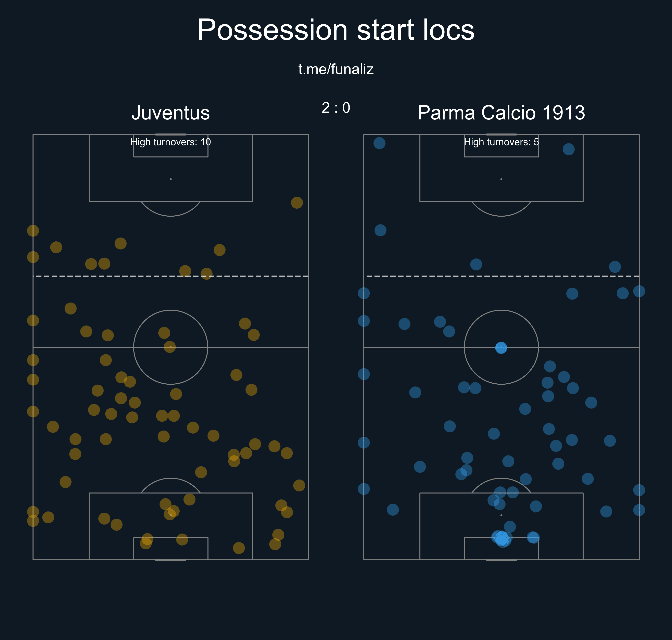Click the top penalty spot on Parma pitch
This screenshot has width=672, height=640.
point(501,179)
